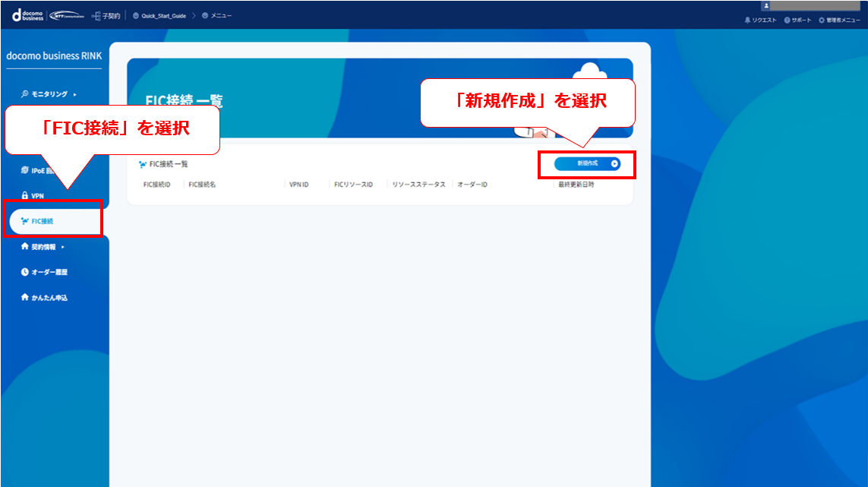Screen dimensions: 868x487
Task: Click the VPN lock icon
Action: click(x=24, y=195)
